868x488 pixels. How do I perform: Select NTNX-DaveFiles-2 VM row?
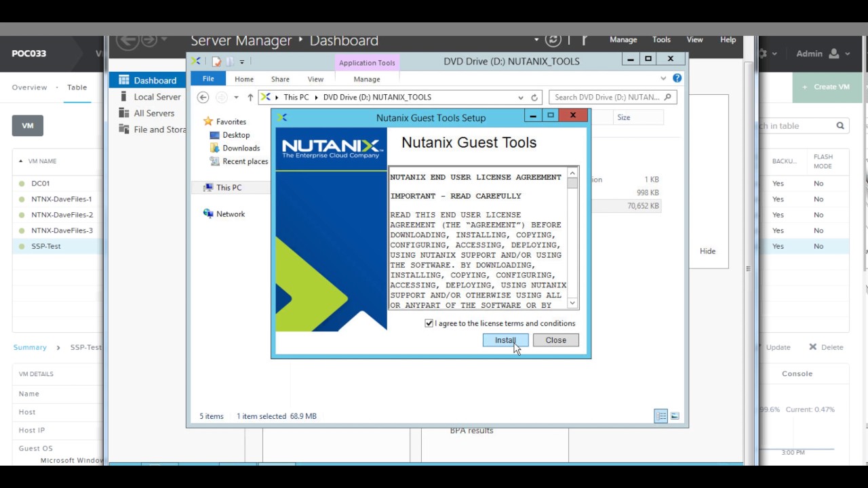click(61, 215)
